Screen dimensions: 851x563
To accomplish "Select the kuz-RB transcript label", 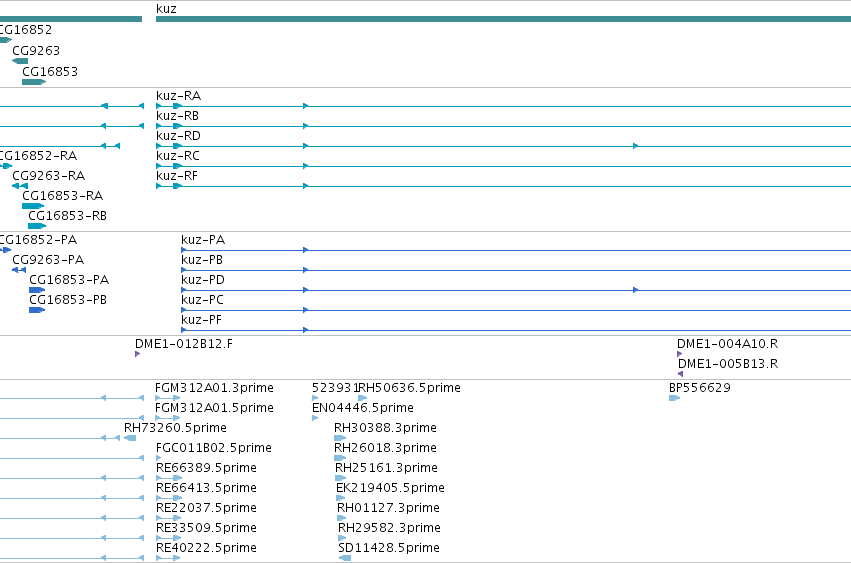I will click(x=177, y=116).
